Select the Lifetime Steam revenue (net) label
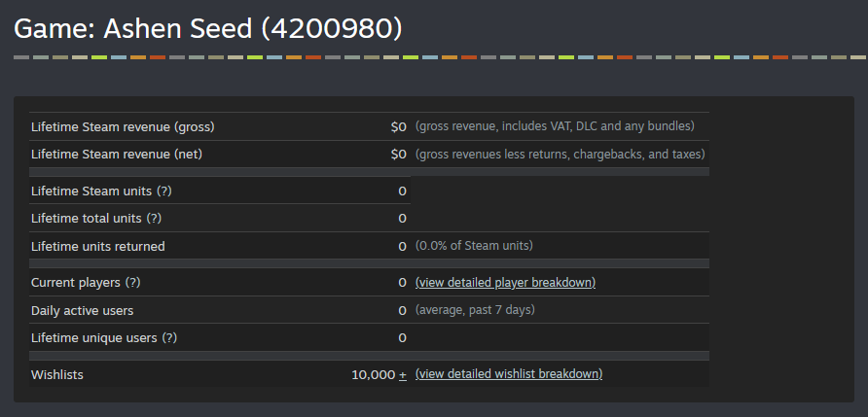 coord(117,154)
